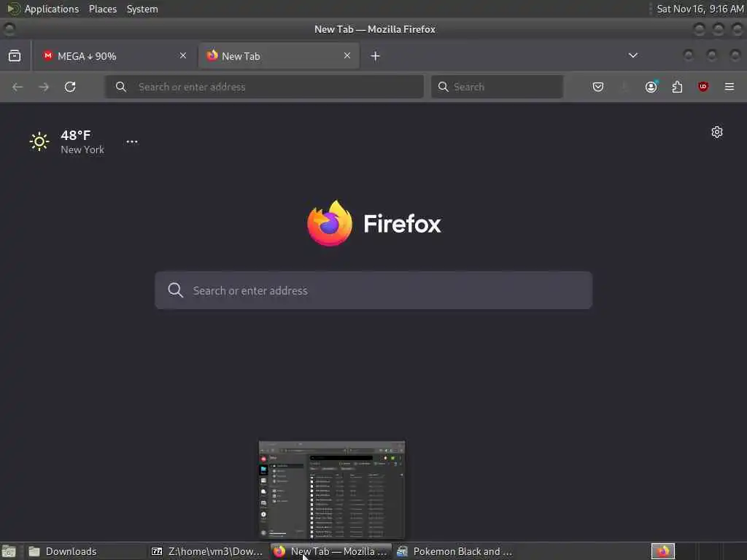Open the hamburger application menu
The image size is (747, 560).
click(729, 87)
